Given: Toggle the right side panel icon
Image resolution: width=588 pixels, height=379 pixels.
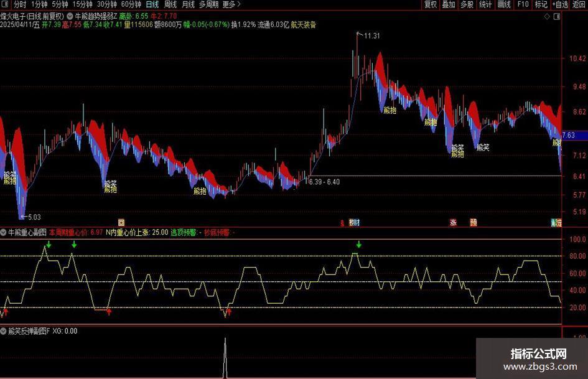Looking at the screenshot, I should (557, 17).
